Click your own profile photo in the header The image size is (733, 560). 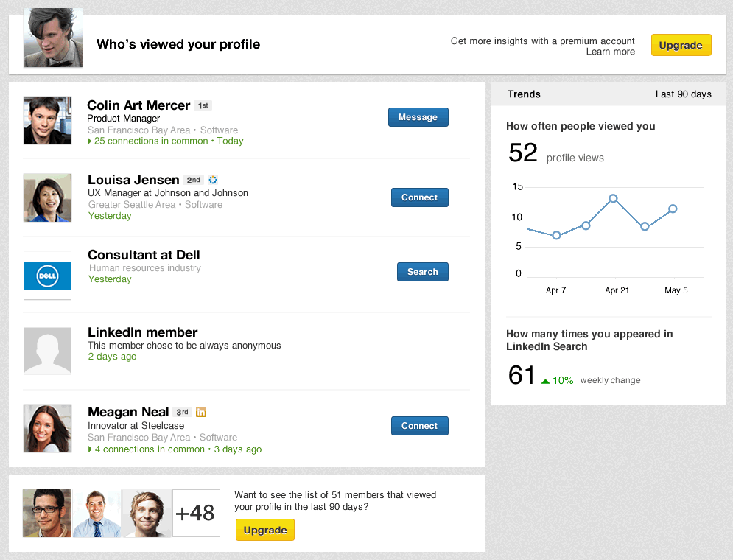(52, 39)
